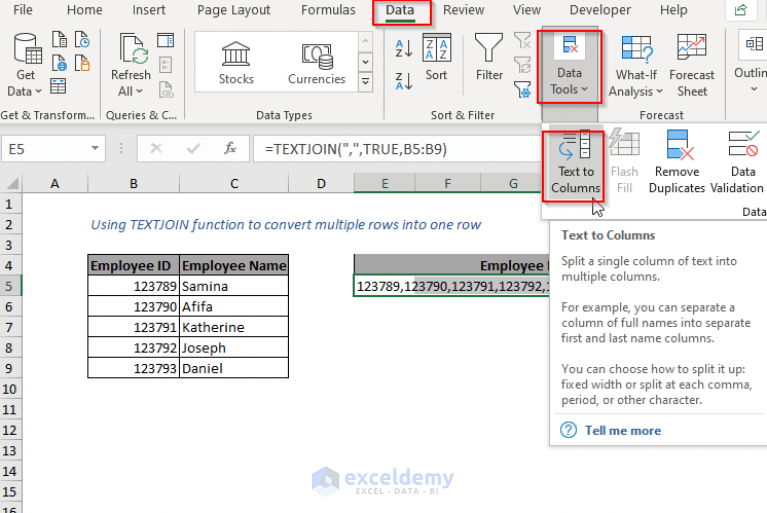Sort Z to A descending
The height and width of the screenshot is (513, 767).
coord(404,81)
